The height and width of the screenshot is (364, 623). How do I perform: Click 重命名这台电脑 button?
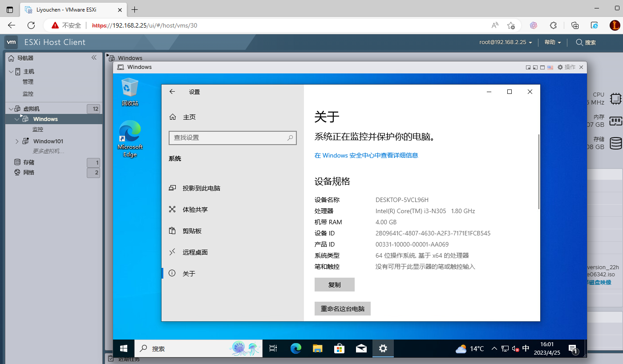click(343, 308)
